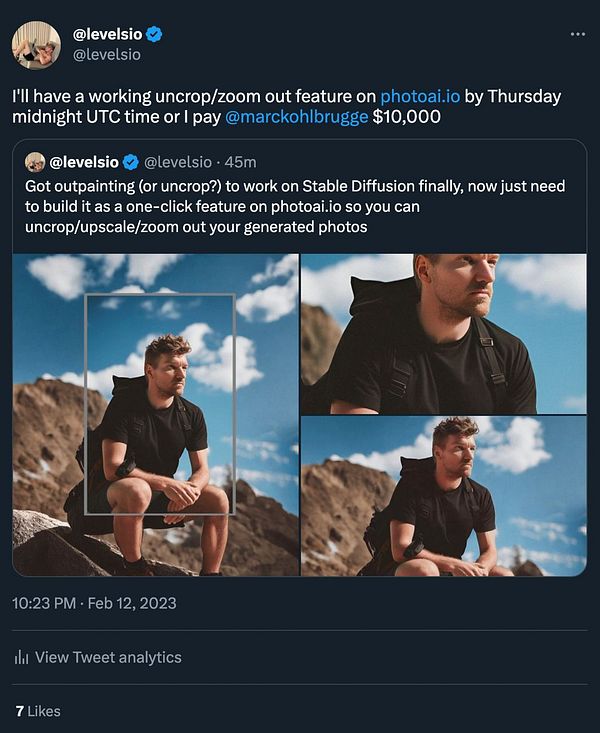Image resolution: width=600 pixels, height=733 pixels.
Task: Click the 10:23 PM · Feb 12, 2023 timestamp
Action: tap(95, 603)
